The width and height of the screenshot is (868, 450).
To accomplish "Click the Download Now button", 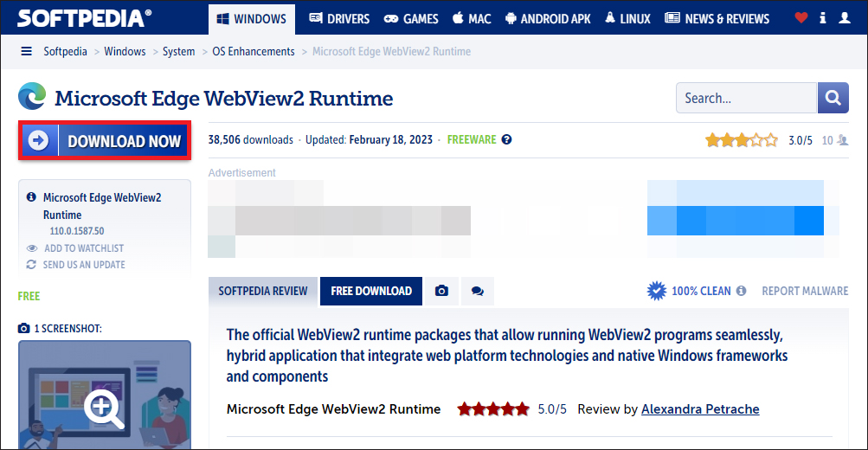I will pos(105,140).
